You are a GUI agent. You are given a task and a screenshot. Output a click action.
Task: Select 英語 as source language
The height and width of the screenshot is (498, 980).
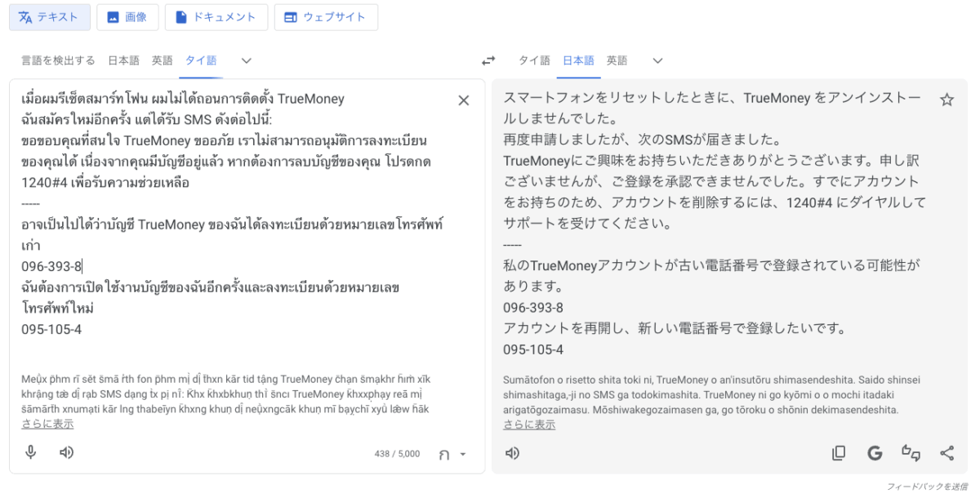162,60
